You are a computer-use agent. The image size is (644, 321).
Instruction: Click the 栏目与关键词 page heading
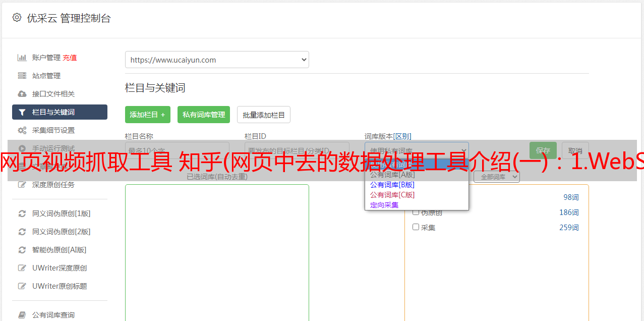pyautogui.click(x=155, y=88)
